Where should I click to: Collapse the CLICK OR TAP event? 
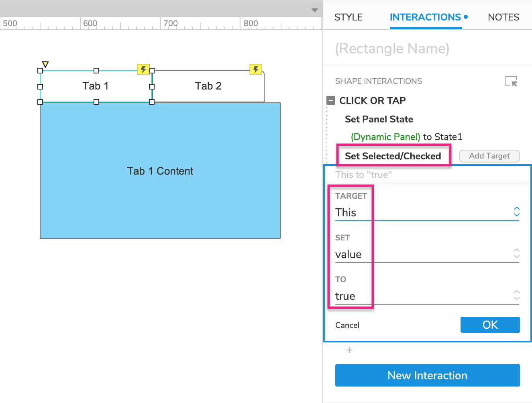[331, 100]
